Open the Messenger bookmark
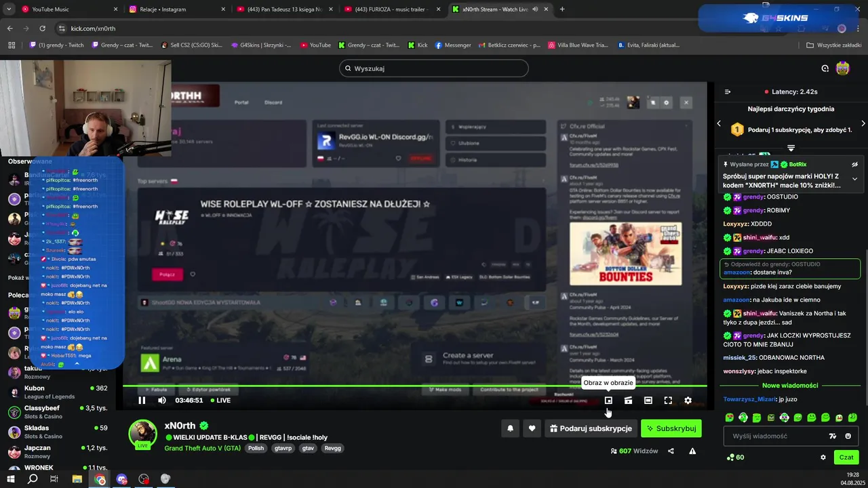 pyautogui.click(x=452, y=45)
